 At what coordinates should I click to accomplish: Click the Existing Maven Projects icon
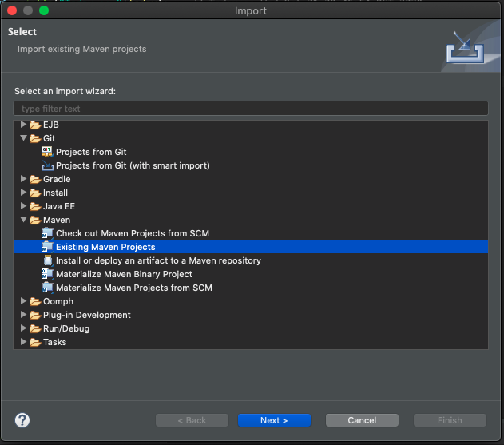pyautogui.click(x=47, y=247)
